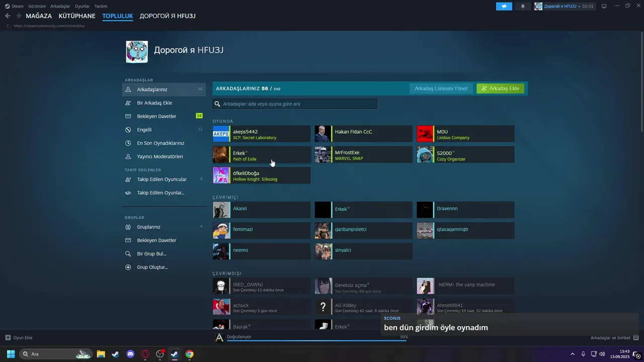Click the Gruplarınız people icon
644x362 pixels.
pyautogui.click(x=128, y=227)
